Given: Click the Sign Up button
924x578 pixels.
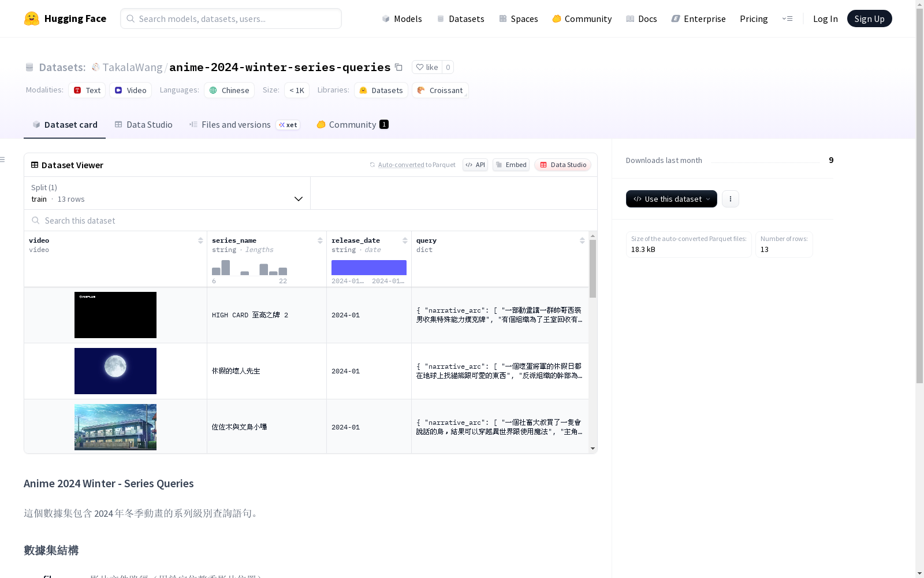Looking at the screenshot, I should pyautogui.click(x=869, y=18).
